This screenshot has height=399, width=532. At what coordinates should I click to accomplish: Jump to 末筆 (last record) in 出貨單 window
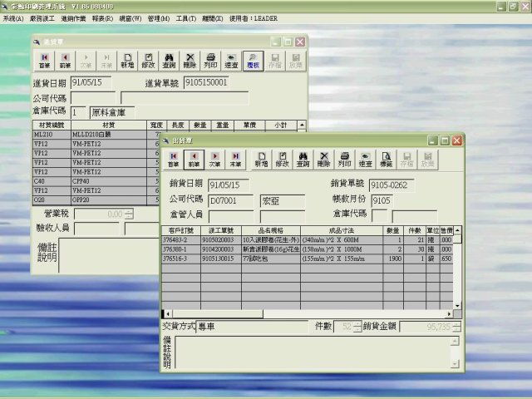(x=235, y=158)
